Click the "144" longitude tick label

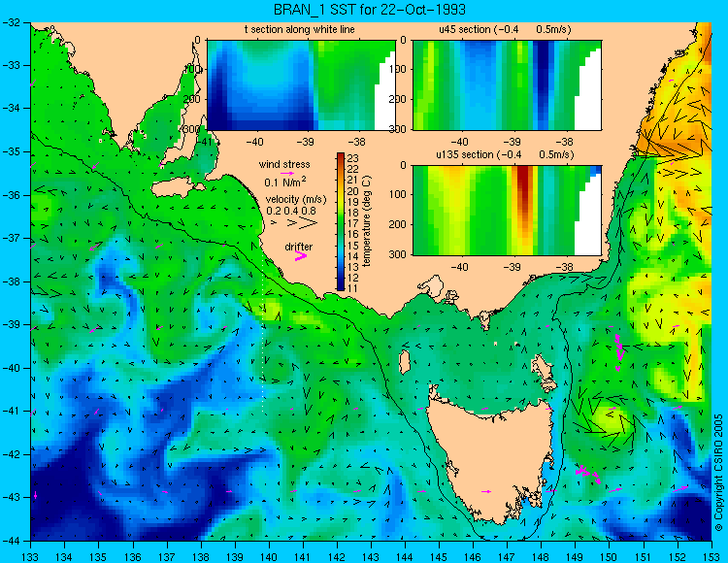[405, 556]
